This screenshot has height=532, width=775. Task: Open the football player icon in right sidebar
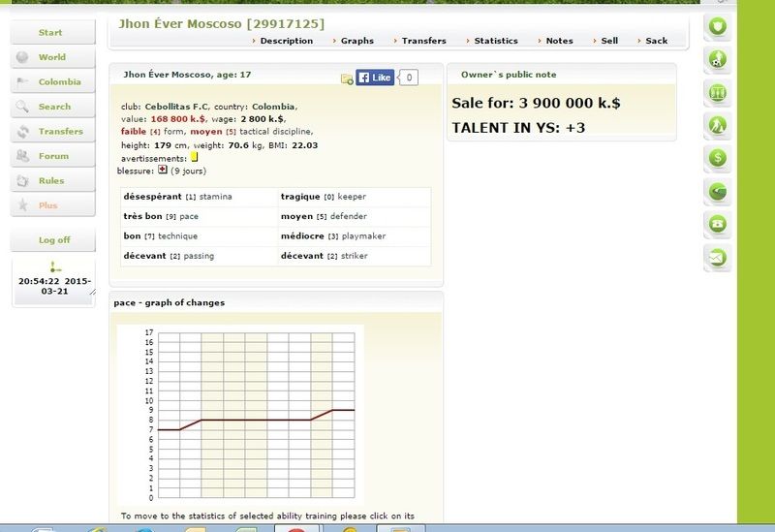coord(718,60)
